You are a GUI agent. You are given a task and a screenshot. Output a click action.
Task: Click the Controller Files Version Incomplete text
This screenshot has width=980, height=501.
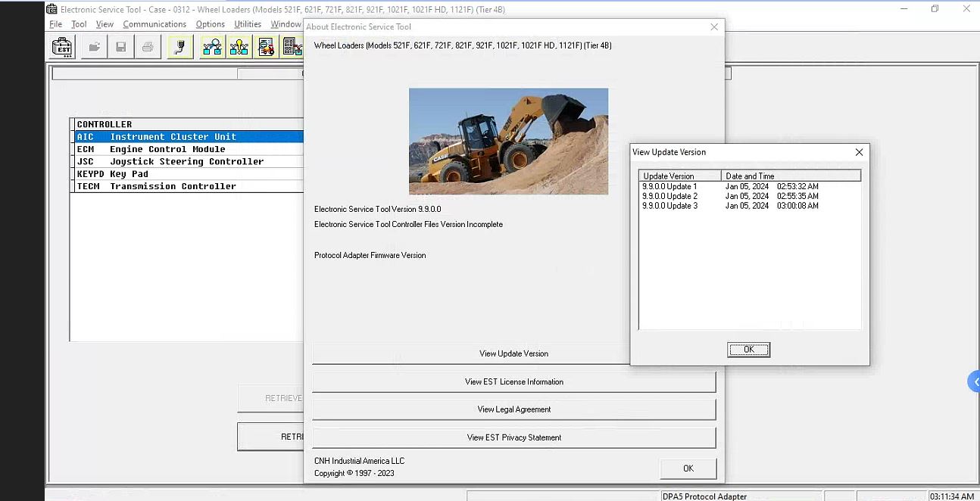[x=408, y=224]
